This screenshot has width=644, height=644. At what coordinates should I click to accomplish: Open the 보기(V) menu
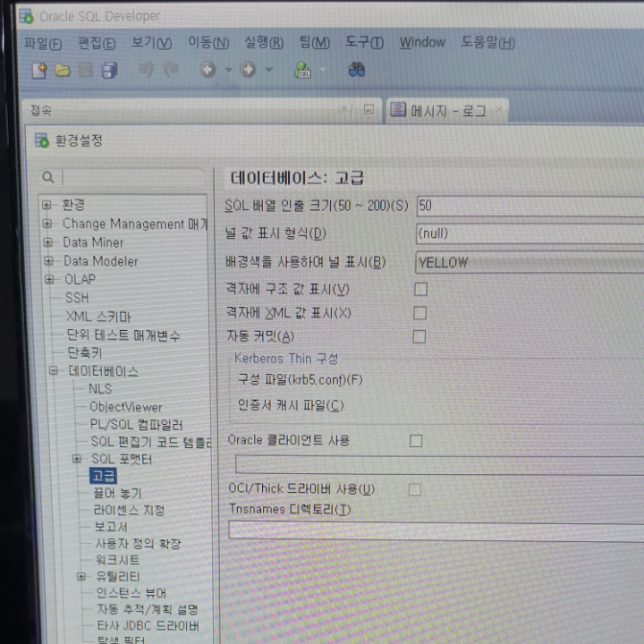coord(151,43)
